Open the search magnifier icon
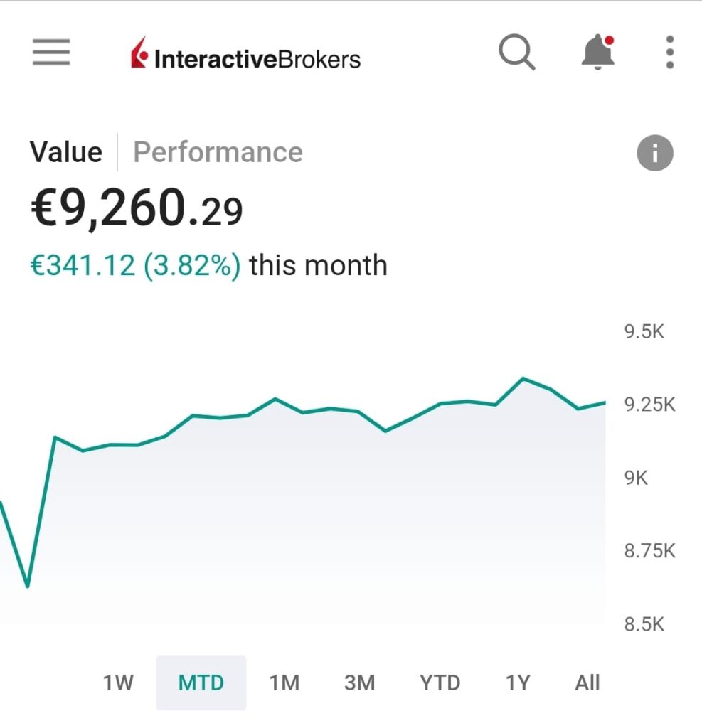702x728 pixels. [x=516, y=53]
